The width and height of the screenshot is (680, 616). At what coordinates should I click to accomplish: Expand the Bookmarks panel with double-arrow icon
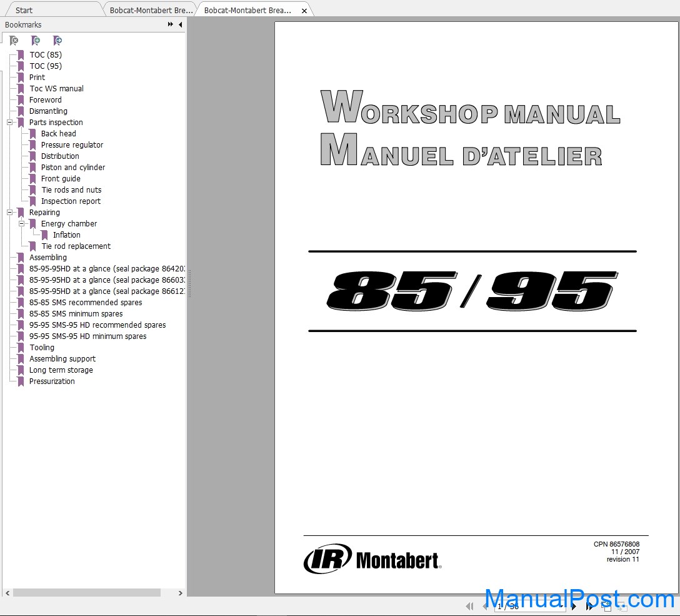171,25
